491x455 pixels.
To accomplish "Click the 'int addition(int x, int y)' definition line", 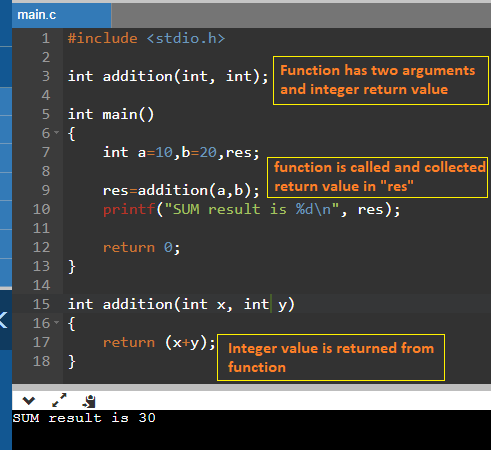I will point(181,304).
